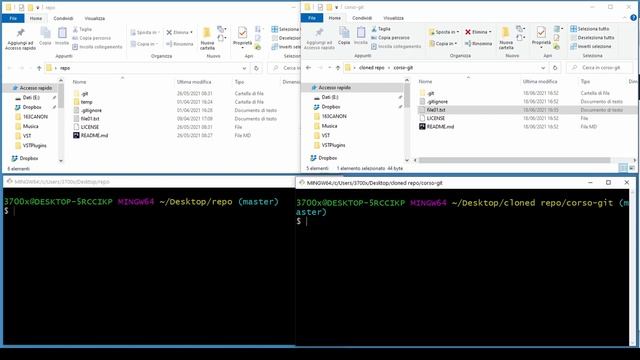Click Seleziona tutto in corso-git window
640x360 pixels.
pos(589,29)
